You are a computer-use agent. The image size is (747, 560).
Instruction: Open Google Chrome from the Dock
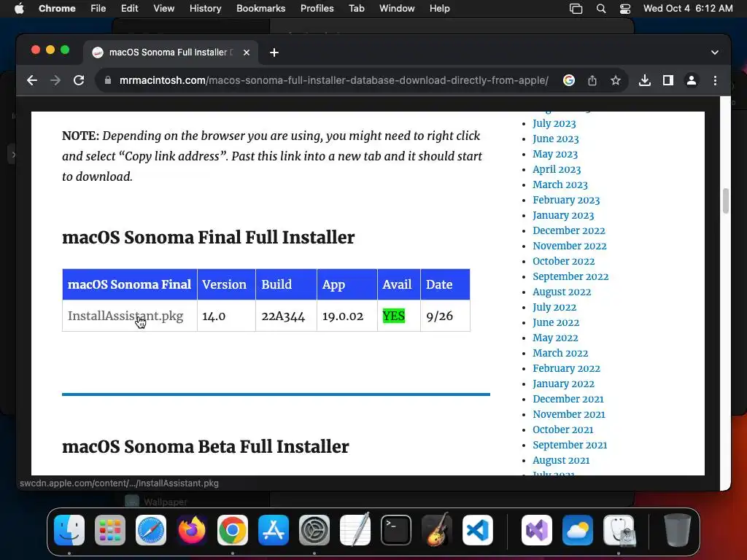[233, 530]
